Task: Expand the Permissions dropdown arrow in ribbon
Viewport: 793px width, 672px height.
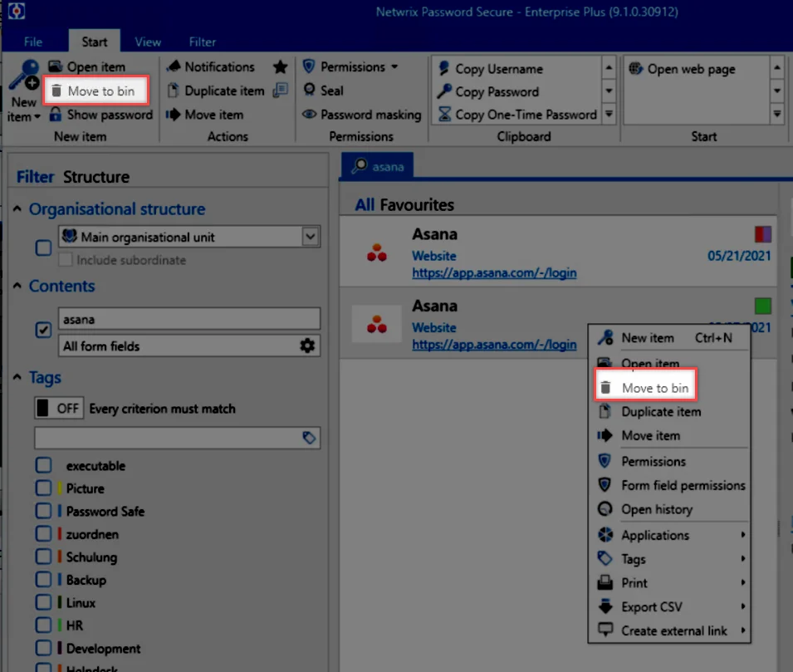Action: [394, 66]
